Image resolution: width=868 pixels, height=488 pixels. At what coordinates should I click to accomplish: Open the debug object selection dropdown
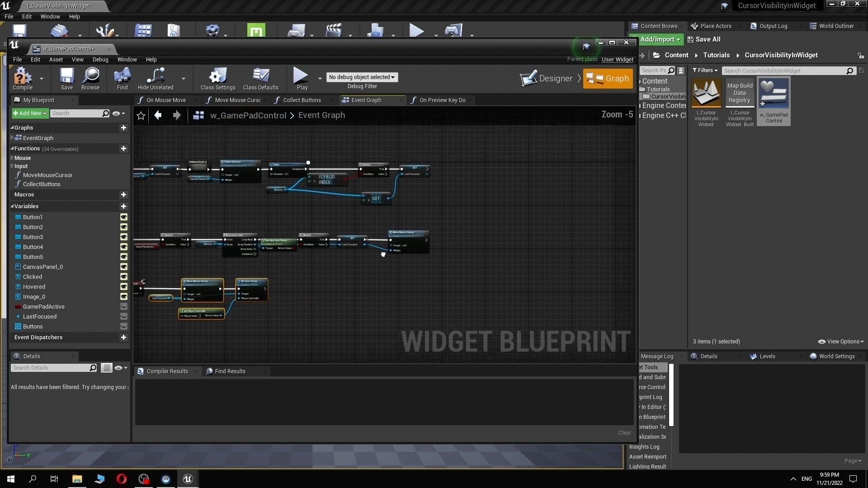(362, 77)
